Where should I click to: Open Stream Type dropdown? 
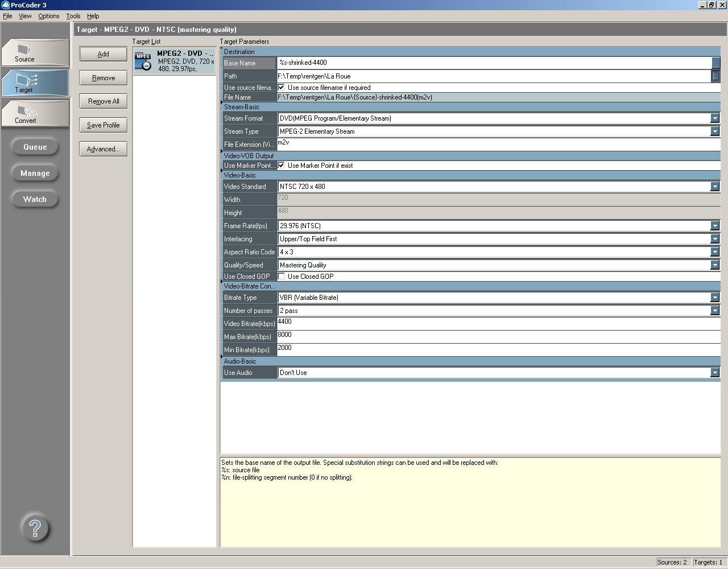coord(715,131)
